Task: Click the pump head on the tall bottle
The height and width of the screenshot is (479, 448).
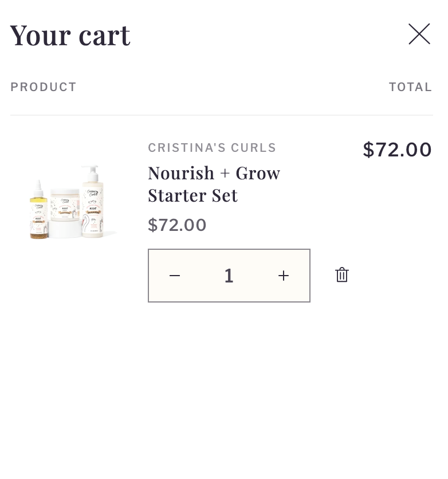Action: coord(90,171)
